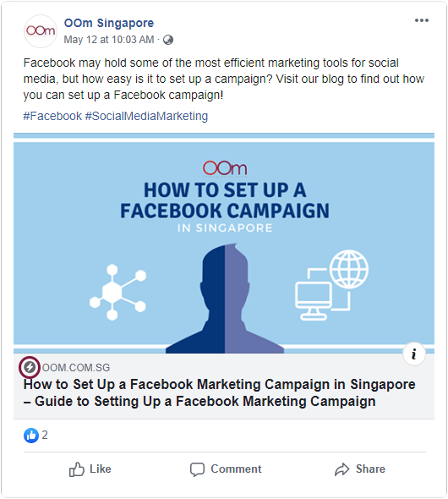Click the May 12 at 10:03 AM timestamp
448x499 pixels.
[x=109, y=40]
